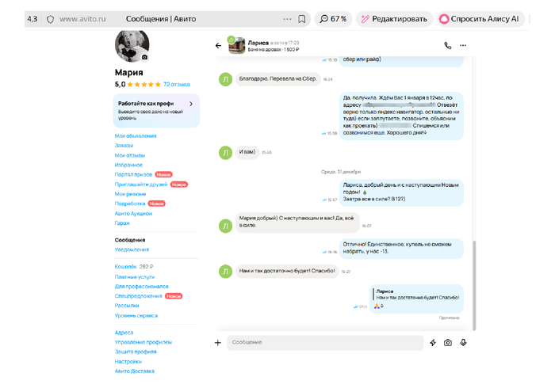Click the plus attachment icon
This screenshot has width=555, height=392.
(x=218, y=342)
